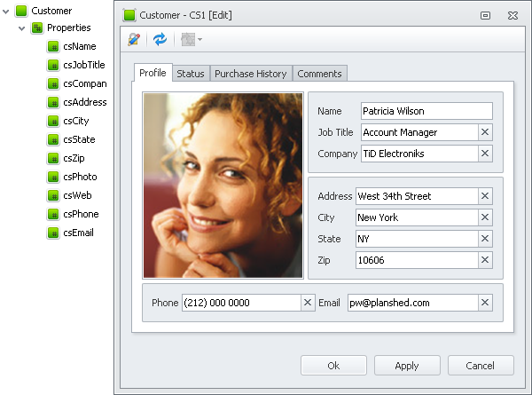The image size is (532, 395).
Task: Clear the Job Title field
Action: 485,132
